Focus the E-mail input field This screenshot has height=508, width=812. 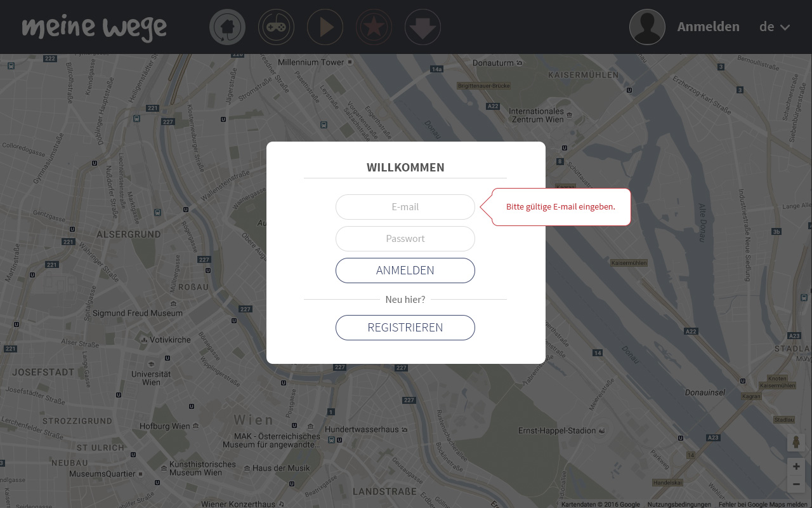405,207
